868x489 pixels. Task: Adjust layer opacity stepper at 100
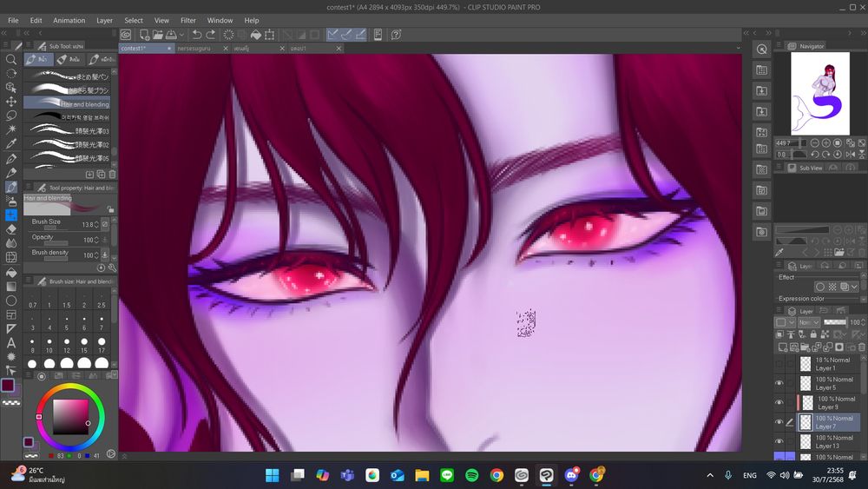coord(863,322)
